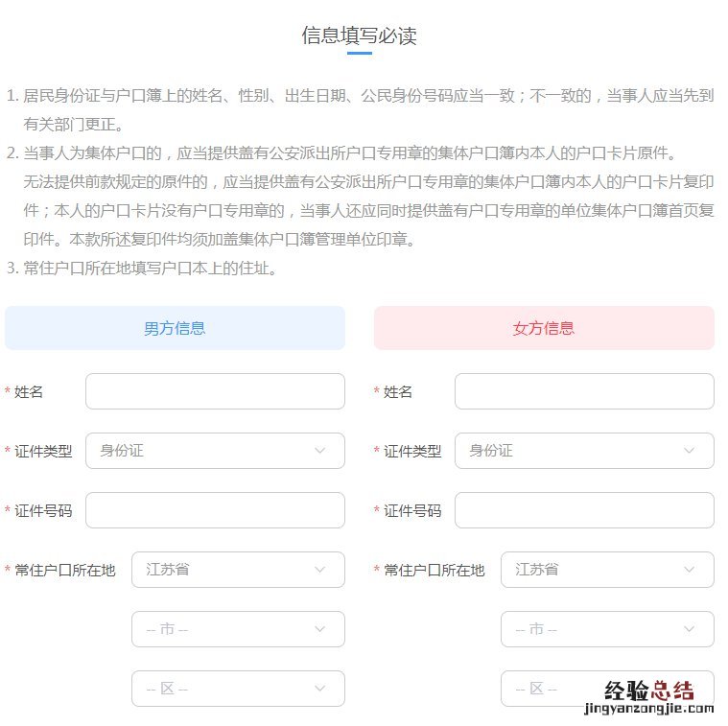Click the male name input field
Screen dimensions: 728x726
click(215, 391)
